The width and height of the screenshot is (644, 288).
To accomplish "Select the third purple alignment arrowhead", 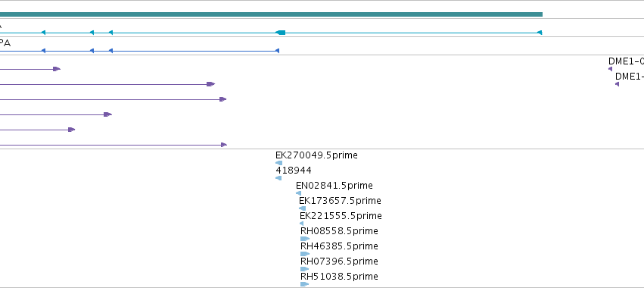I will 223,99.
